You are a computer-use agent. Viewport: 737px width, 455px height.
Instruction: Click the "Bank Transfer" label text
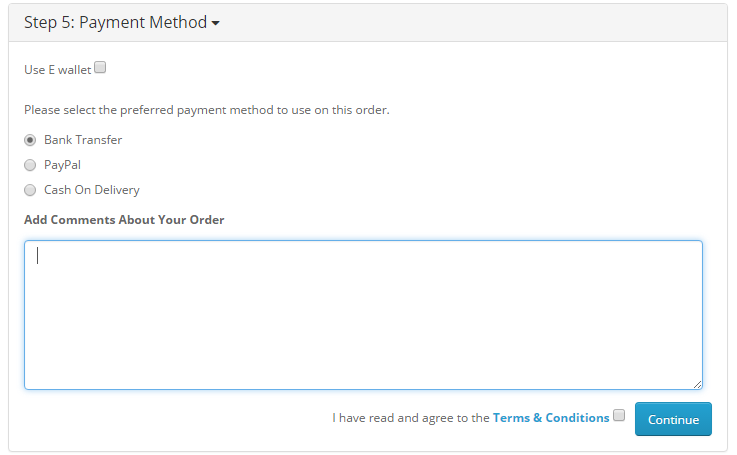tap(83, 140)
